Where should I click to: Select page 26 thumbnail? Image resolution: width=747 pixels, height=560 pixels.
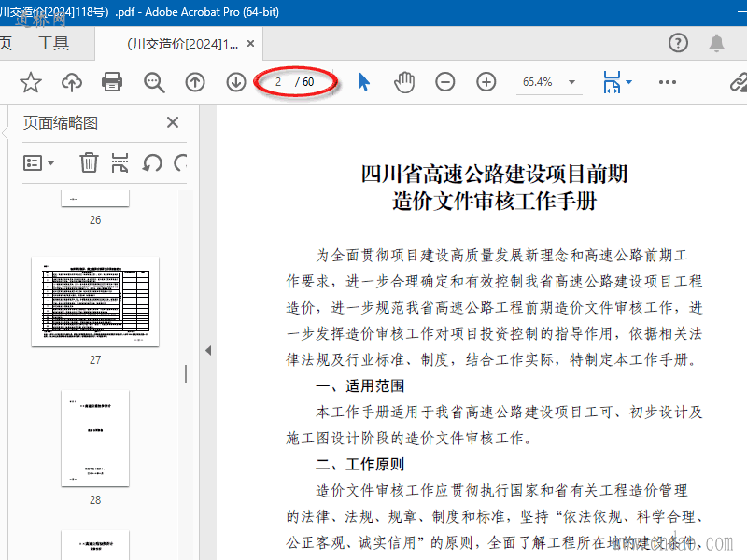pyautogui.click(x=95, y=198)
